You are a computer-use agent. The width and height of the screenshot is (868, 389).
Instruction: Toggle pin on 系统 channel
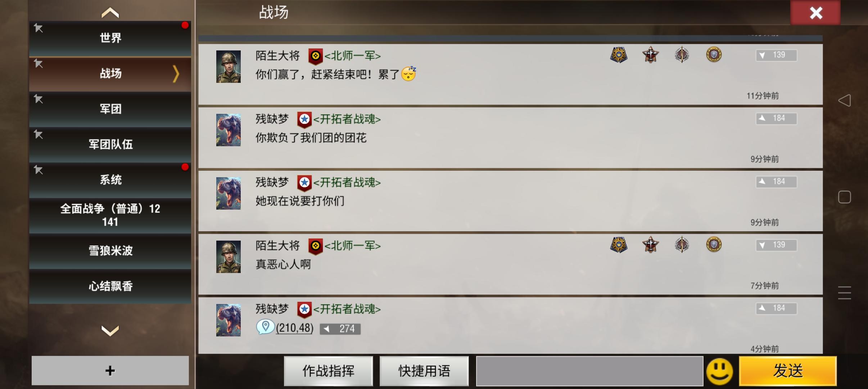click(39, 170)
